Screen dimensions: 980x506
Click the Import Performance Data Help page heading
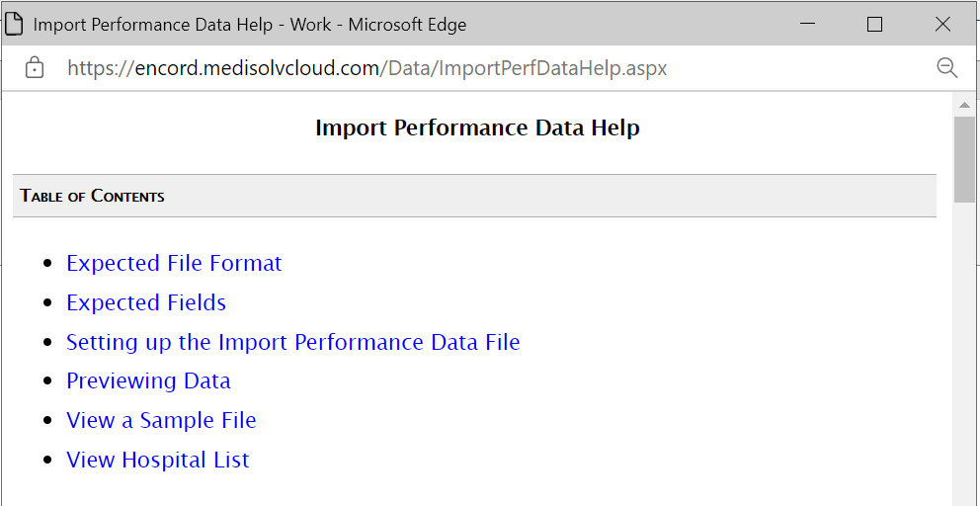click(477, 127)
